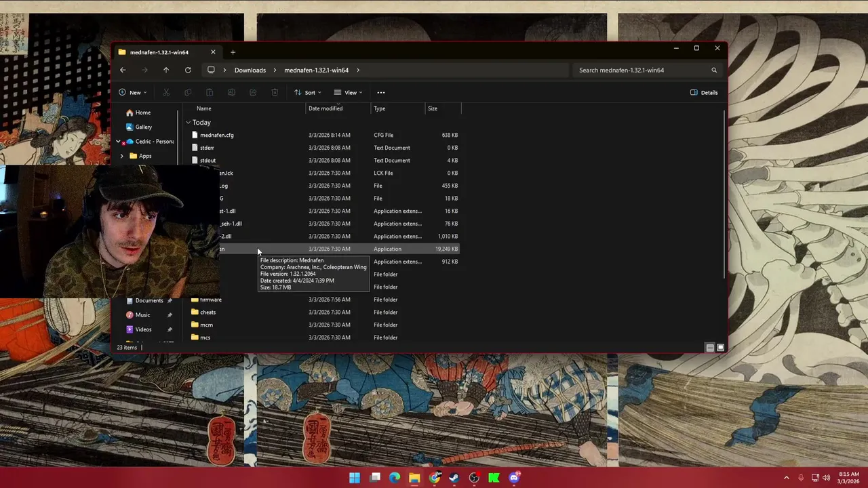
Task: Add a new Explorer tab
Action: click(233, 52)
